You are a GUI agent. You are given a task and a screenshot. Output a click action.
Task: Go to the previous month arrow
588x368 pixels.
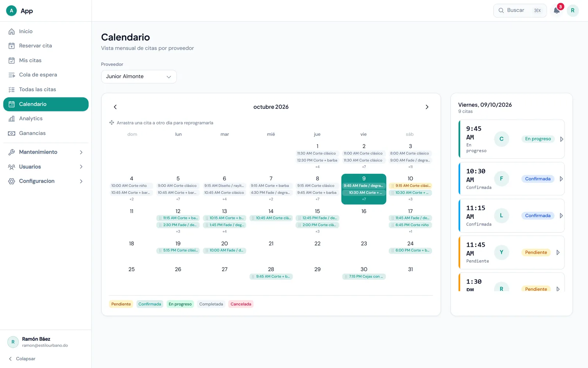pos(115,107)
